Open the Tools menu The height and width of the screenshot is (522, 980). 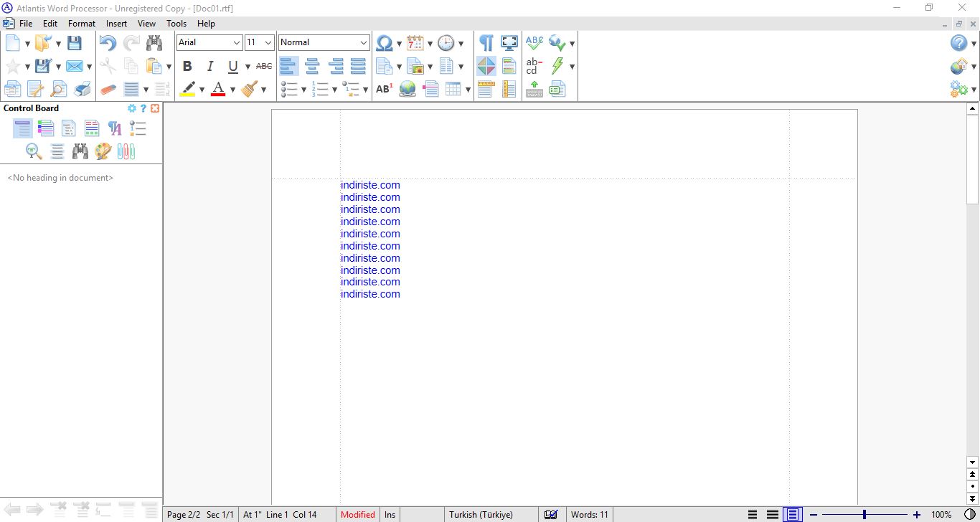[x=176, y=24]
